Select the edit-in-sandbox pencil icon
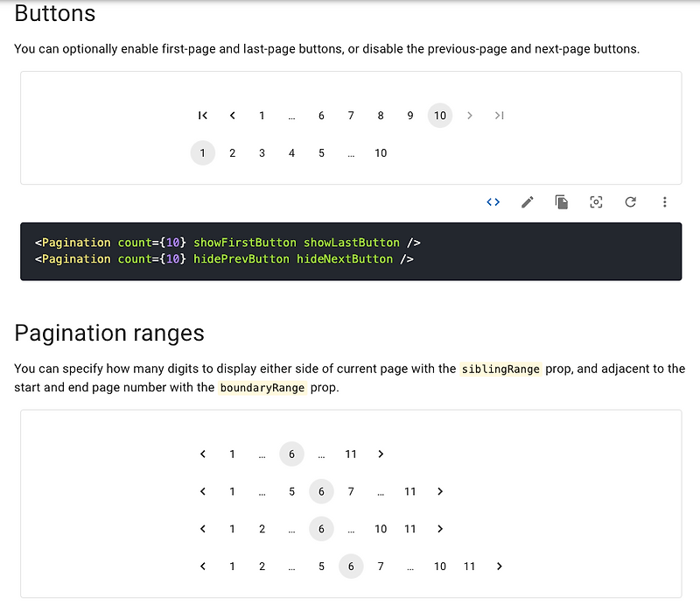Viewport: 700px width, 606px height. coord(527,201)
